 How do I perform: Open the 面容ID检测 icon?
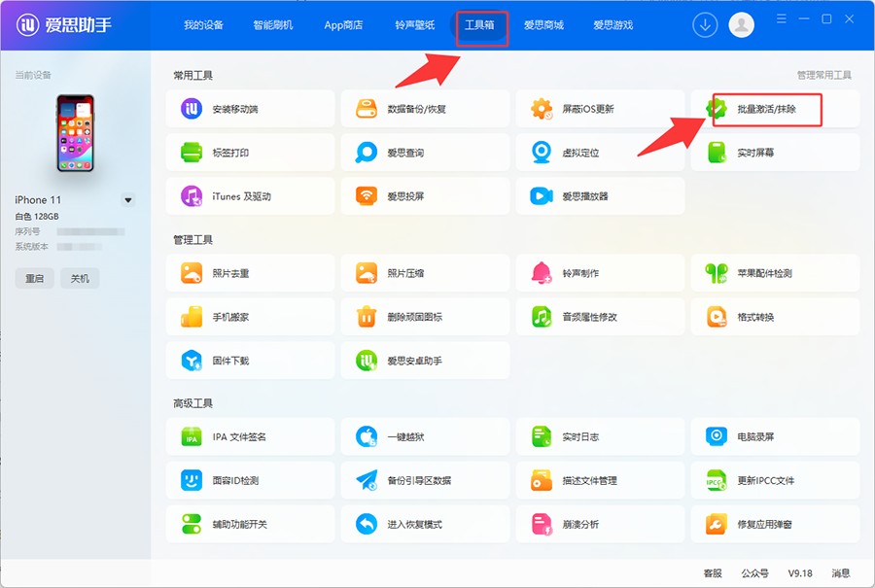click(192, 480)
